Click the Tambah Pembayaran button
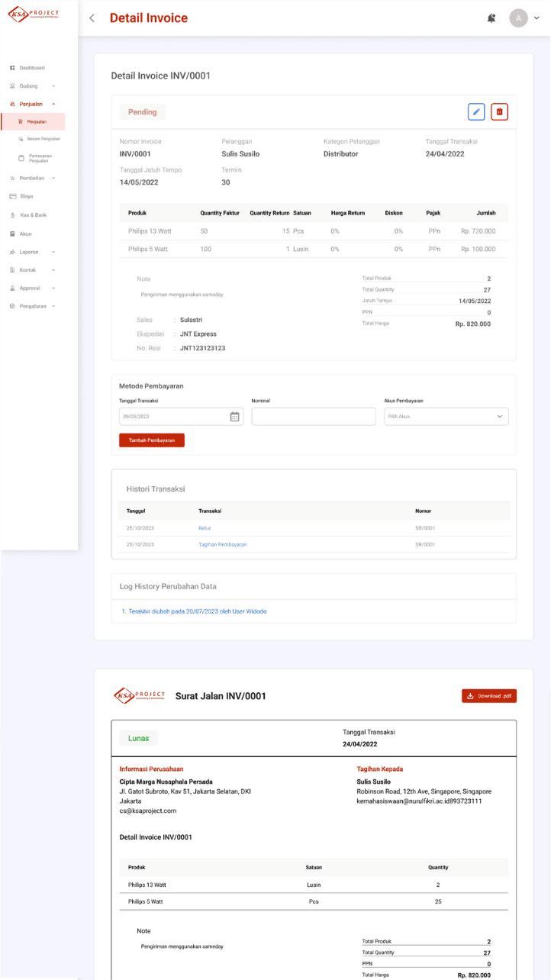 [151, 440]
